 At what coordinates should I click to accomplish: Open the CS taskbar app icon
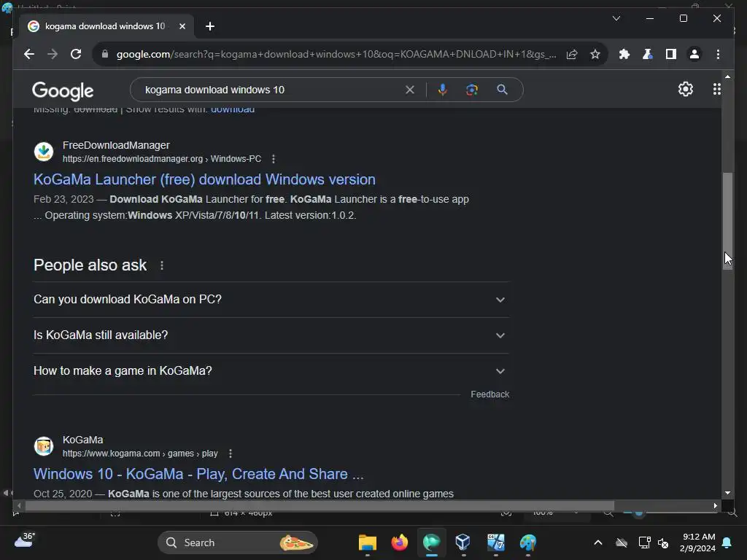point(495,542)
